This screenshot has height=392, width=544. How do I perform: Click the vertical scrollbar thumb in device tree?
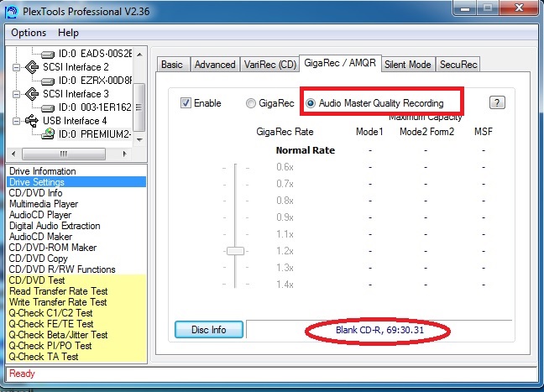point(139,107)
